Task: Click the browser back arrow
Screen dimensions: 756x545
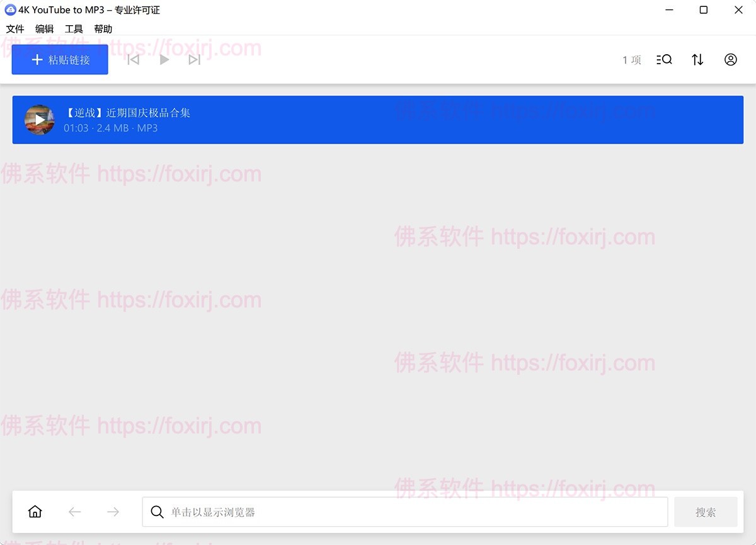Action: coord(74,512)
